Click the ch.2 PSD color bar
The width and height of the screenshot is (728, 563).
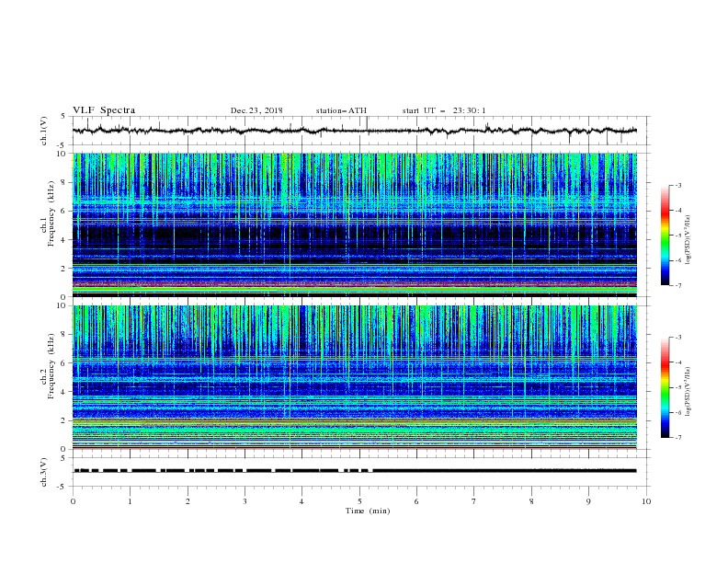click(x=665, y=387)
